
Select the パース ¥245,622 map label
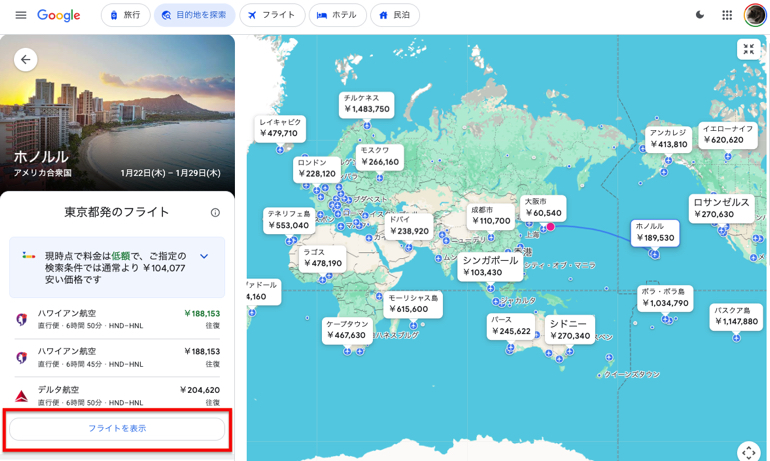pyautogui.click(x=511, y=326)
